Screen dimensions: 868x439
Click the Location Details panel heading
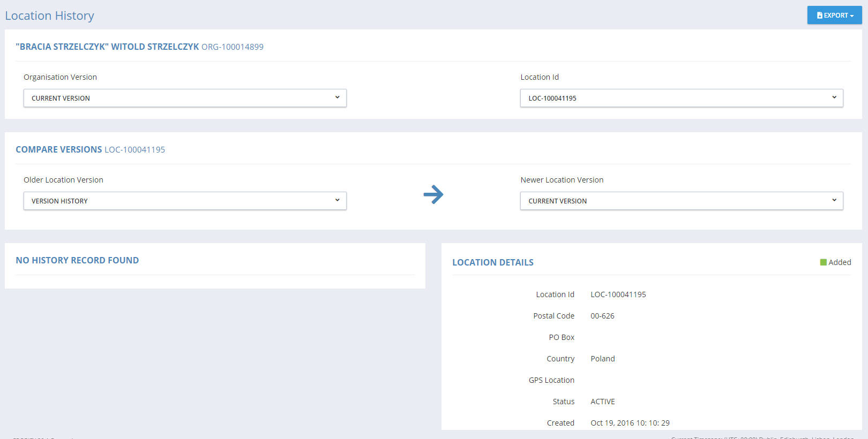point(492,262)
